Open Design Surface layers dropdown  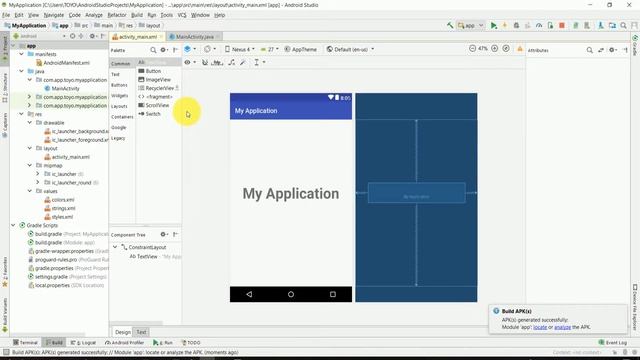click(190, 49)
